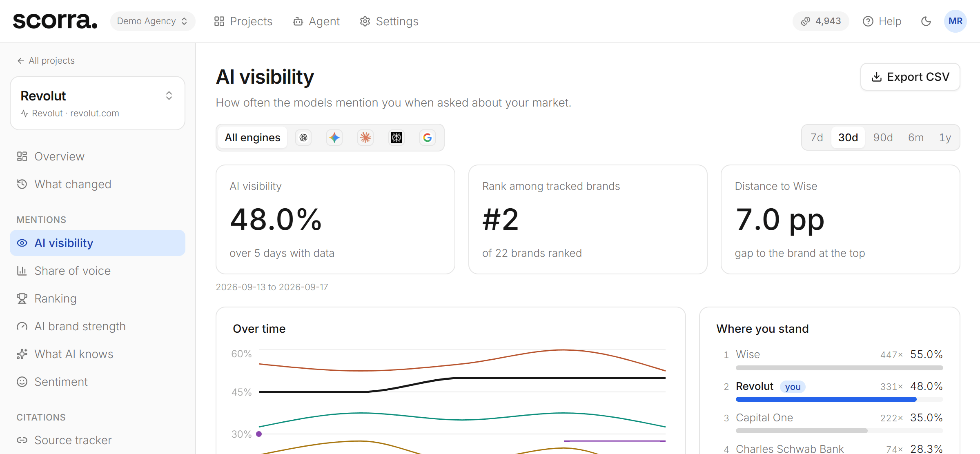The width and height of the screenshot is (980, 454).
Task: Select the All engines filter
Action: coord(252,138)
